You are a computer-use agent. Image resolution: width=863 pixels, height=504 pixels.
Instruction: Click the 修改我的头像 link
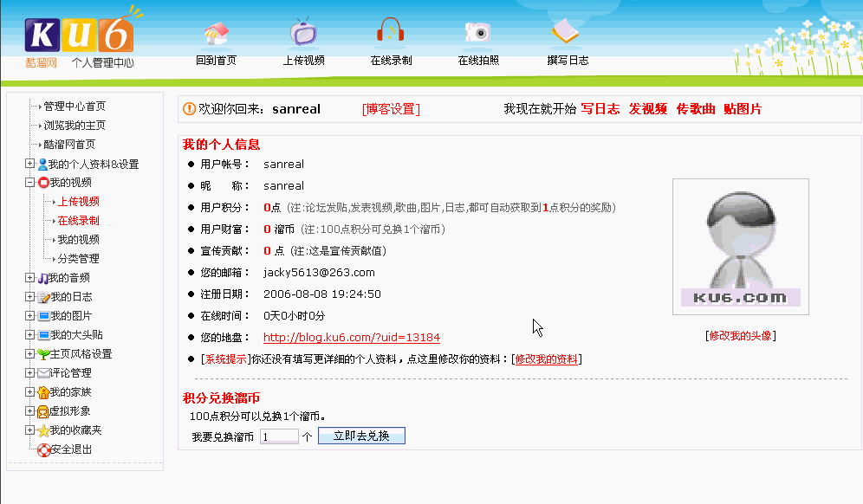[741, 336]
